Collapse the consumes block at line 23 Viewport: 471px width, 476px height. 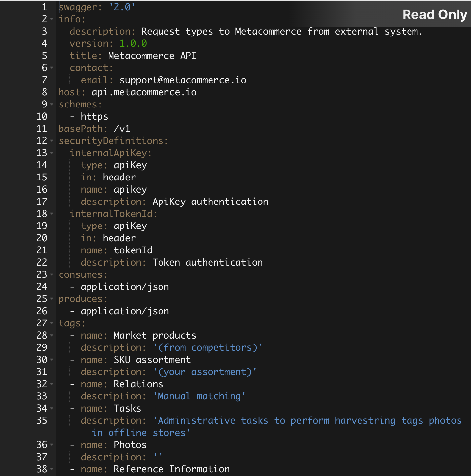pyautogui.click(x=52, y=274)
